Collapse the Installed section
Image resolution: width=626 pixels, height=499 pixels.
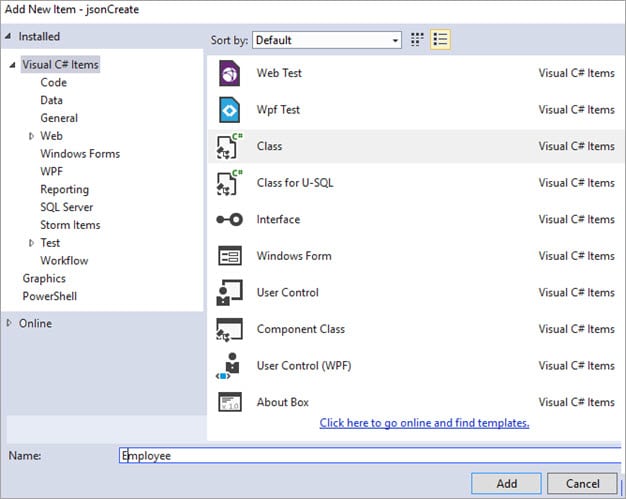point(8,36)
